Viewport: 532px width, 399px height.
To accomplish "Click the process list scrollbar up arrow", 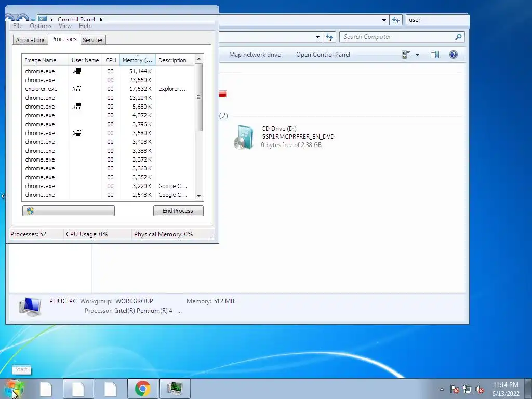I will coord(199,59).
